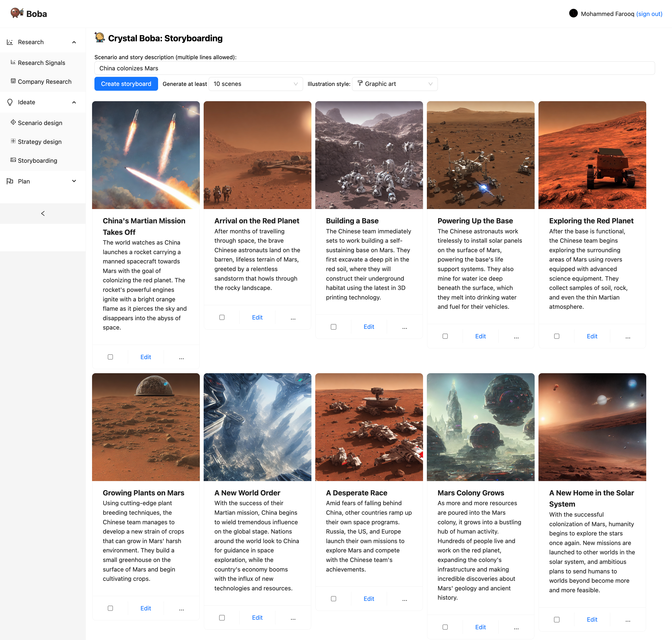Open the A Desperate Race scene thumbnail
This screenshot has height=640, width=672.
(x=369, y=427)
